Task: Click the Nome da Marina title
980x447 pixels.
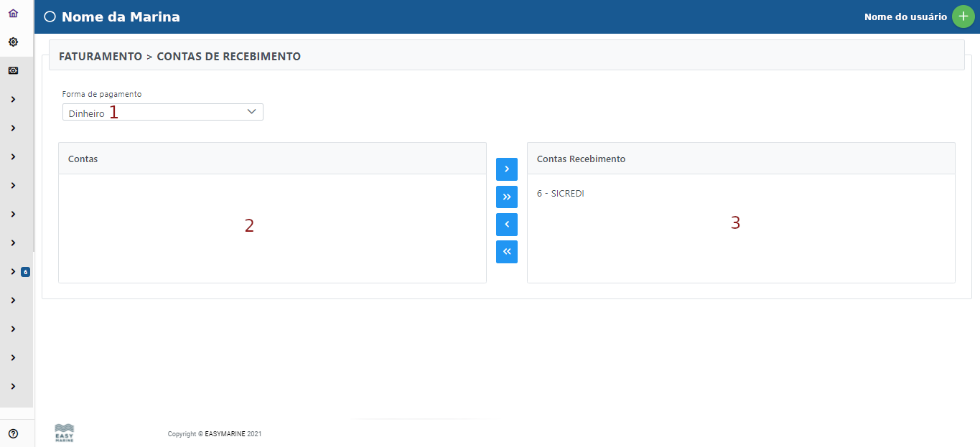Action: 121,17
